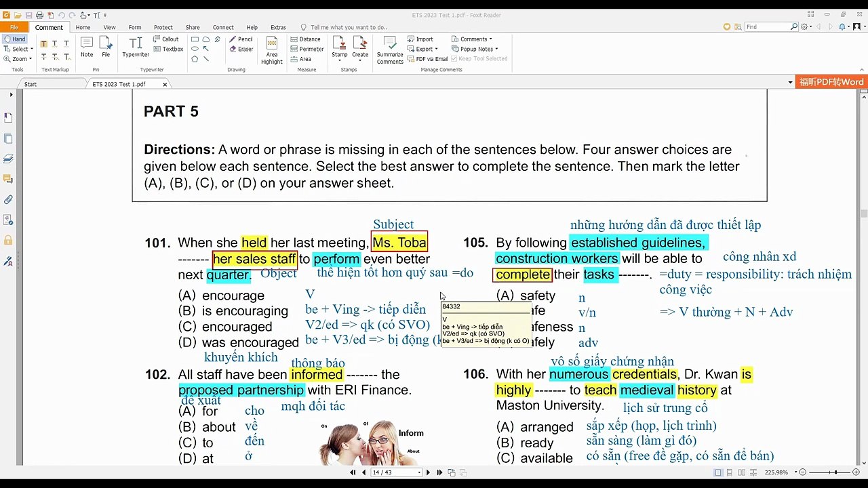868x488 pixels.
Task: Click the zoom slider in status bar
Action: (x=829, y=472)
